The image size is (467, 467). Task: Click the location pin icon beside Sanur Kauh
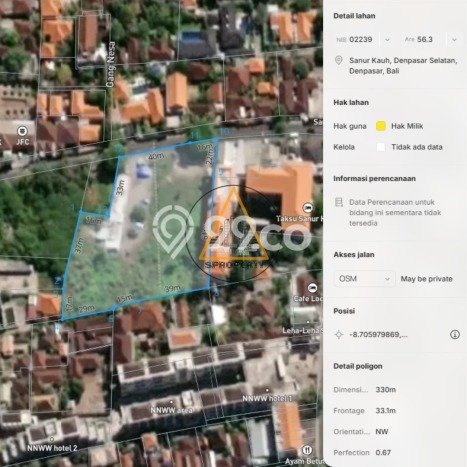(x=339, y=61)
